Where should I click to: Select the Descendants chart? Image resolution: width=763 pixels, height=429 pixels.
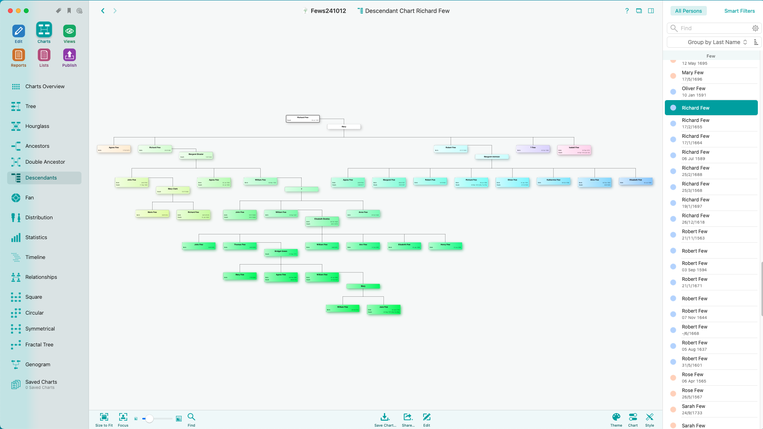(44, 178)
